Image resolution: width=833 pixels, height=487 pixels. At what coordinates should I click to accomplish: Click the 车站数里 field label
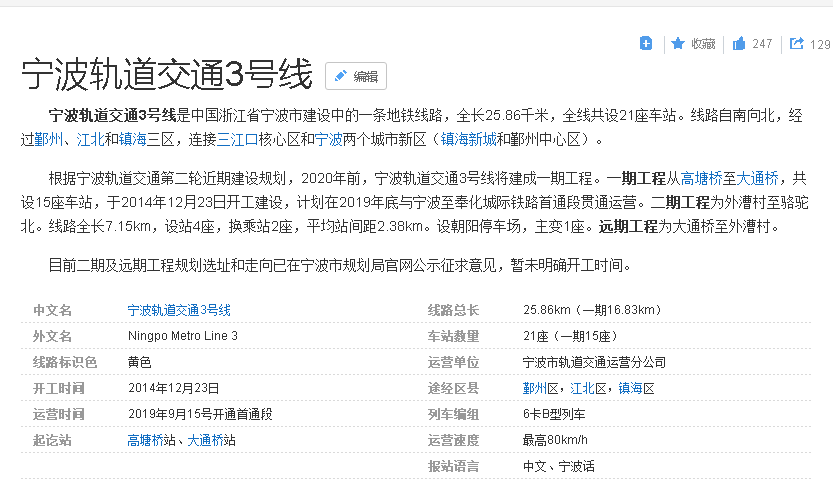coord(453,336)
